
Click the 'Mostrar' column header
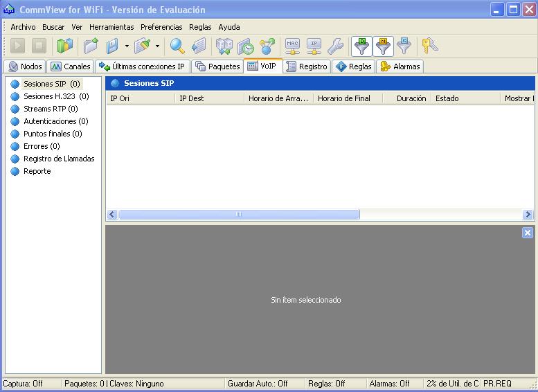[x=517, y=98]
